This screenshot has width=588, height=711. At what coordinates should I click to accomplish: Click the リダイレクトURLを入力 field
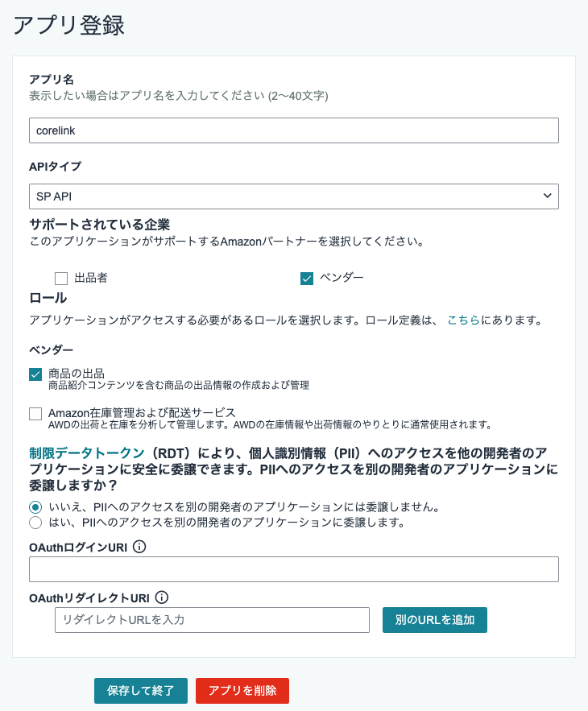[x=212, y=620]
